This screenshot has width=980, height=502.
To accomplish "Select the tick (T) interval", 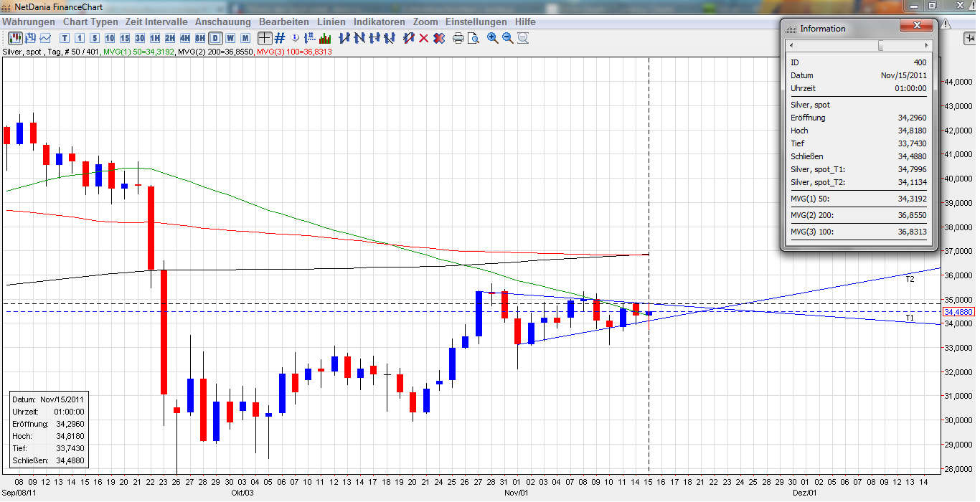I will click(65, 38).
